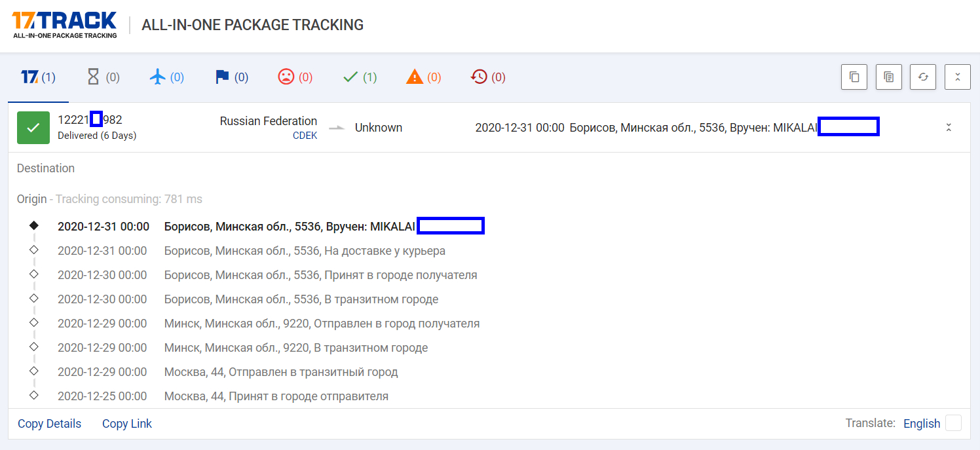Screen dimensions: 980x450
Task: Collapse all results using top-right toggle
Action: (957, 77)
